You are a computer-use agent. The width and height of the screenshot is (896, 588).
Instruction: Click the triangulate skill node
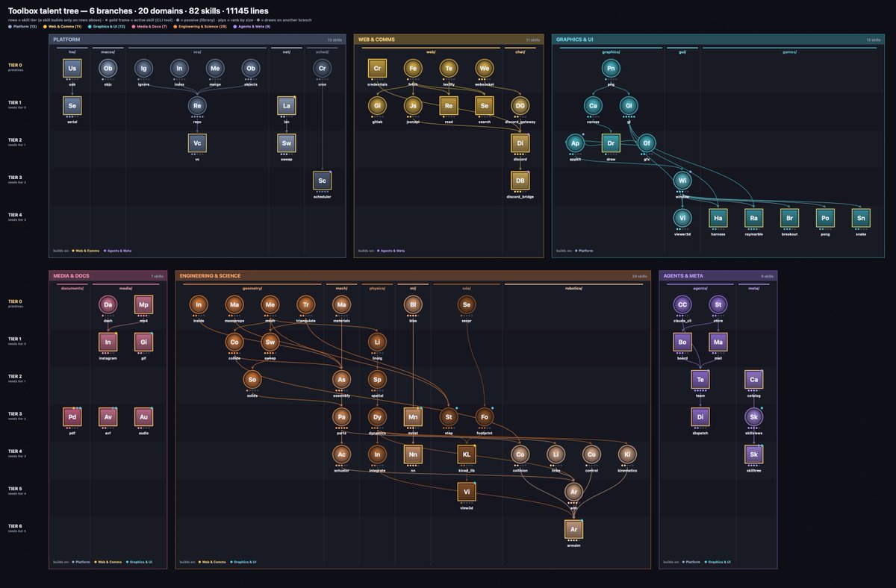click(x=305, y=304)
